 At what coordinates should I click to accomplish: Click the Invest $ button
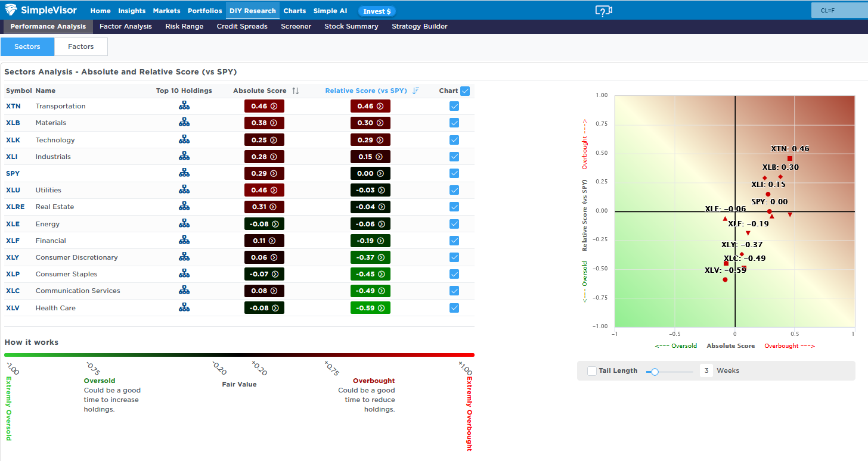coord(377,11)
